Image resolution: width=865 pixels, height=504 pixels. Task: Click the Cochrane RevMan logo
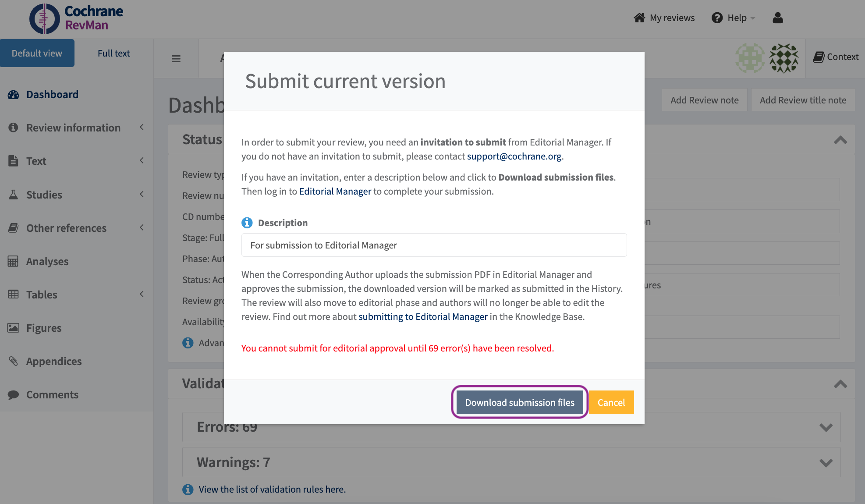coord(76,18)
